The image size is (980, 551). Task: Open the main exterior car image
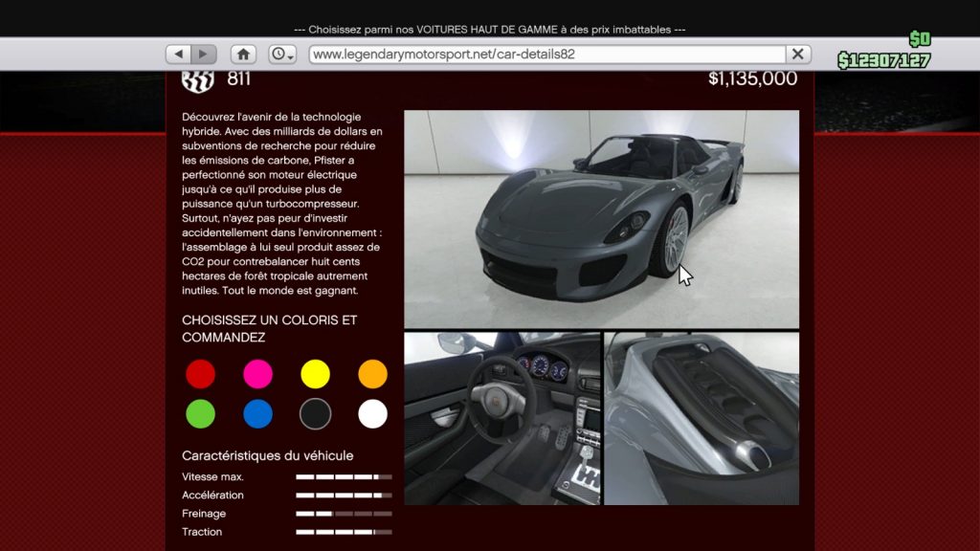coord(601,219)
